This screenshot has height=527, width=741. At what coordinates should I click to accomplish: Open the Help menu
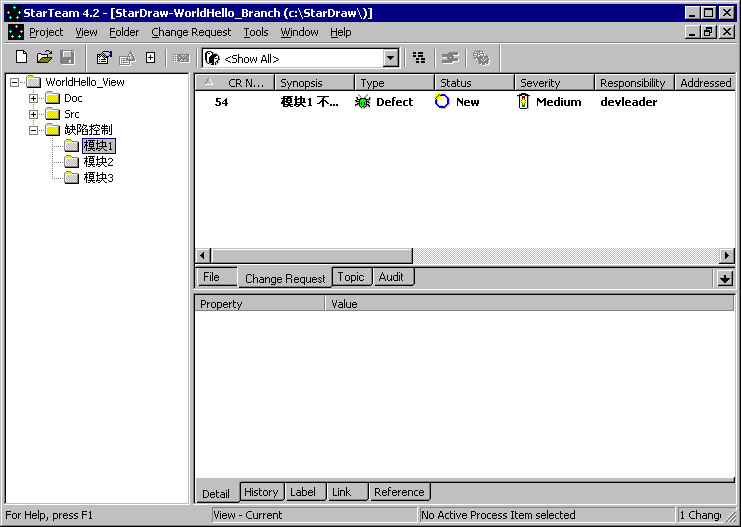(340, 32)
